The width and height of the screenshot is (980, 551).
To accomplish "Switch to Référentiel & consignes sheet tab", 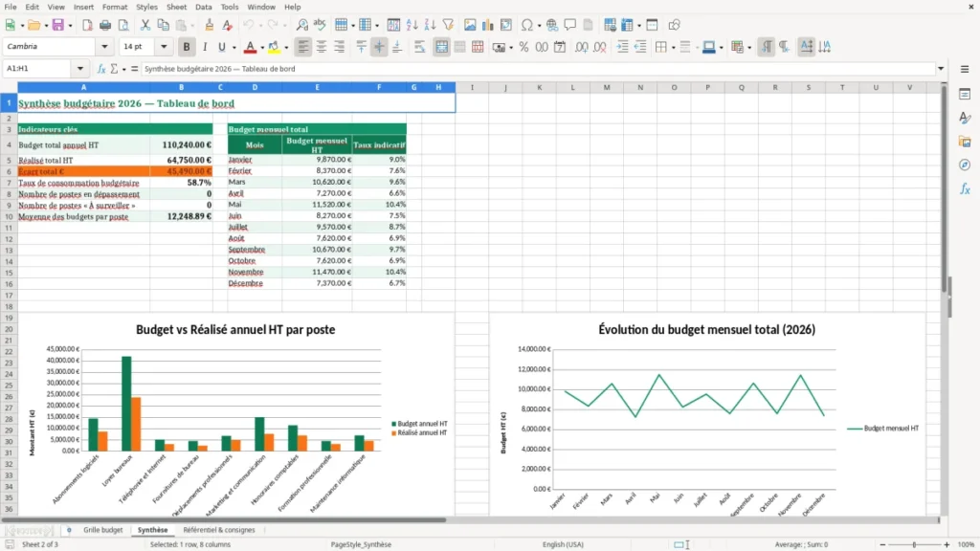I will click(219, 530).
